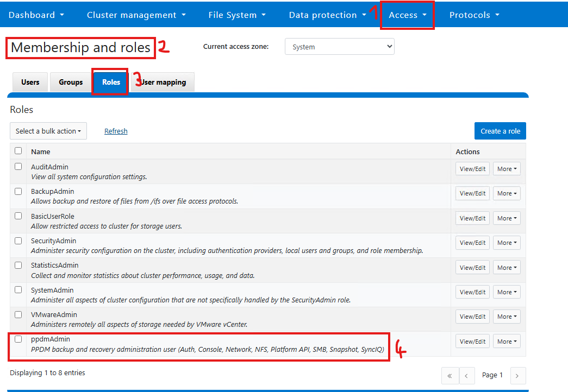This screenshot has height=392, width=568.
Task: Click the next page arrow
Action: 517,375
